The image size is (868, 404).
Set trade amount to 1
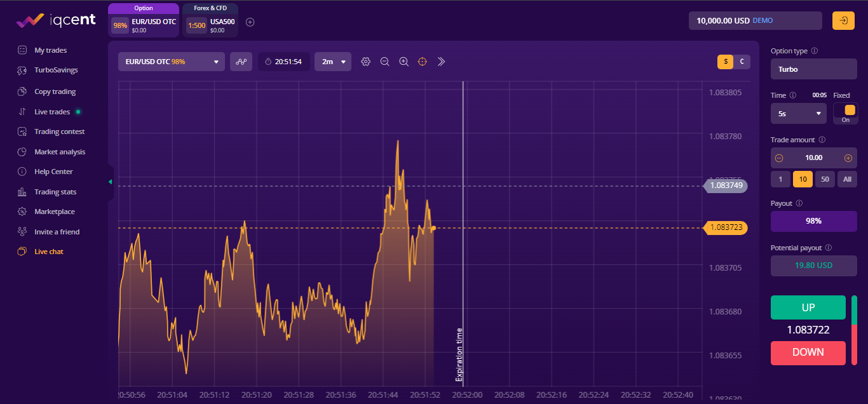click(780, 179)
